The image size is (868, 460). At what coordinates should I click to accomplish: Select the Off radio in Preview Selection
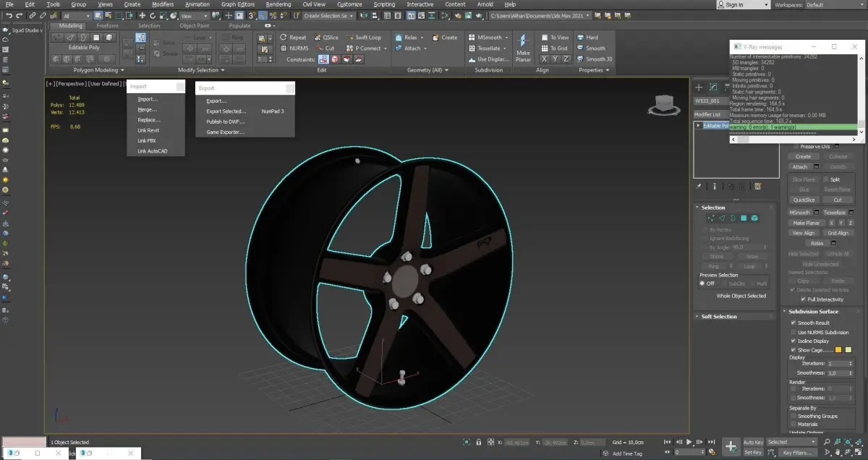702,284
